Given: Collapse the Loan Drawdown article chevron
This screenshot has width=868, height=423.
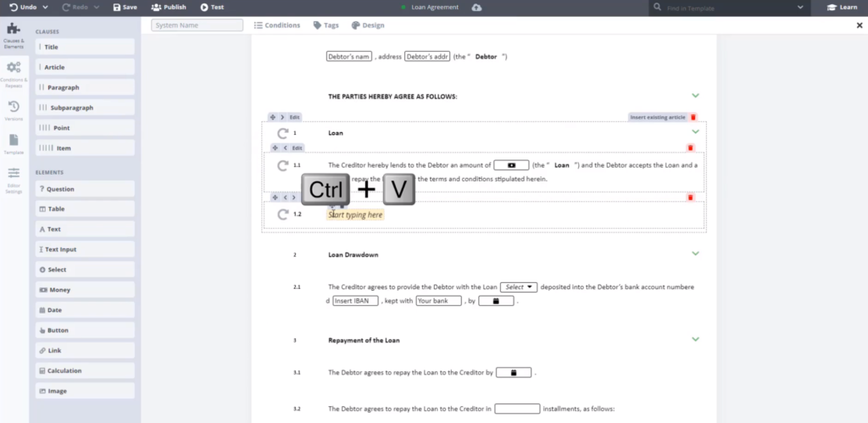Looking at the screenshot, I should pyautogui.click(x=695, y=253).
